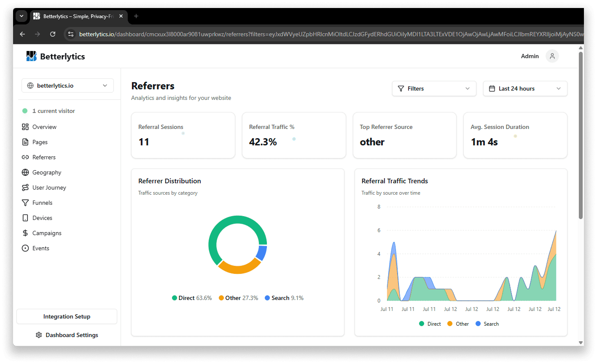This screenshot has height=364, width=597.
Task: Click the Integration Setup button
Action: point(67,316)
